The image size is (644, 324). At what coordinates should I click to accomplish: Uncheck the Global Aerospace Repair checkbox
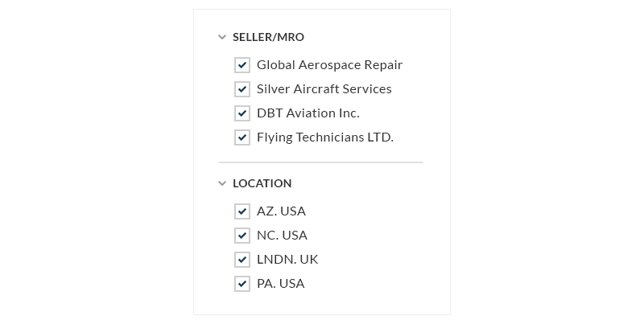pos(242,65)
